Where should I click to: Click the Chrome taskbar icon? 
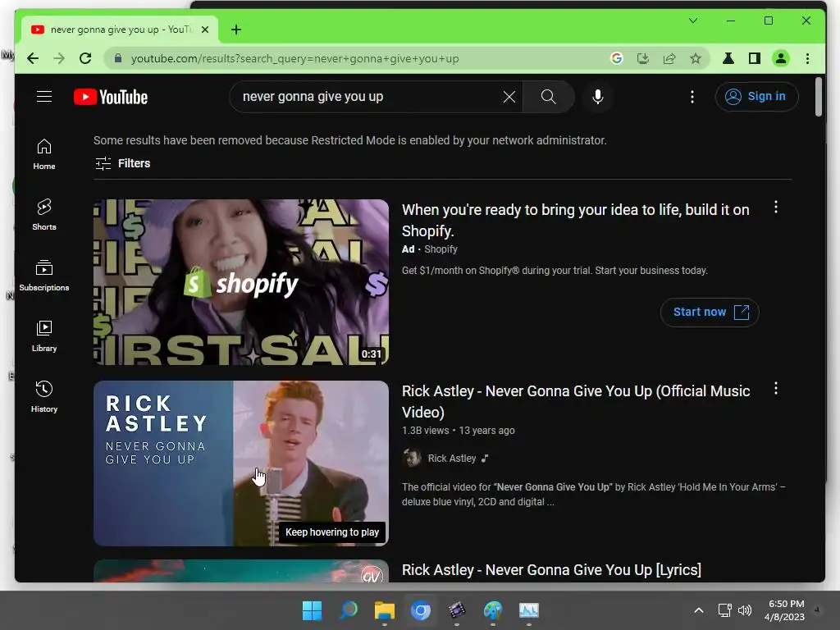pos(421,610)
